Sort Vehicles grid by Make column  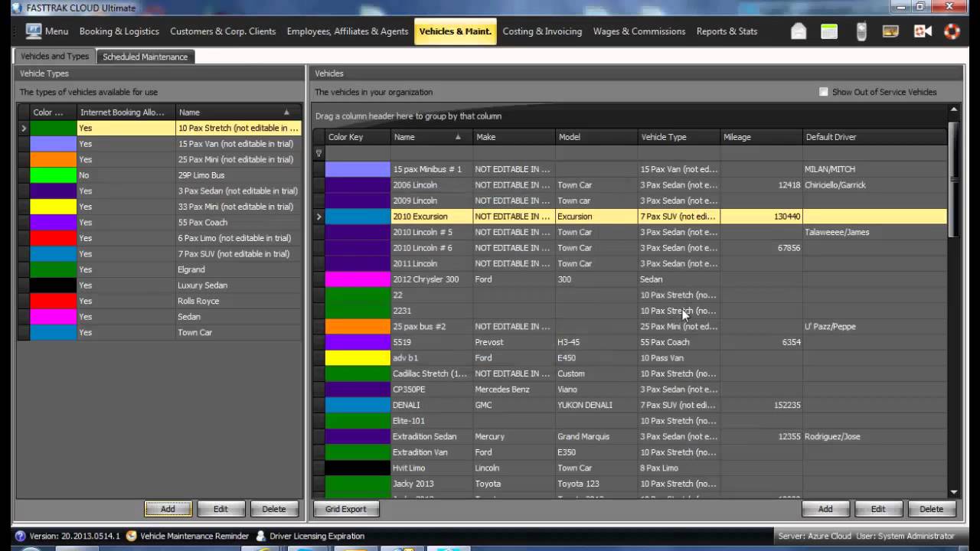[514, 137]
